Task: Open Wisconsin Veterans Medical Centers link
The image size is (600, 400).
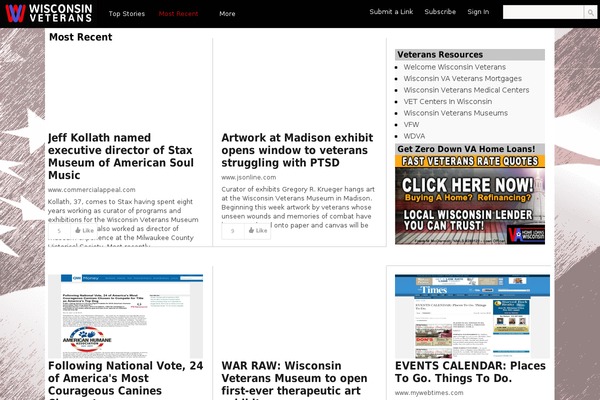Action: click(466, 90)
